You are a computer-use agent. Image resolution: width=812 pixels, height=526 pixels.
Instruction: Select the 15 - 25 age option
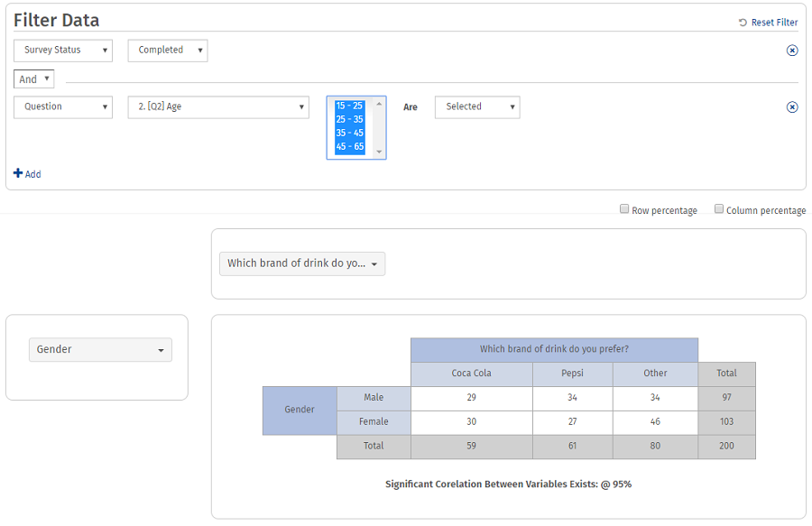(349, 106)
